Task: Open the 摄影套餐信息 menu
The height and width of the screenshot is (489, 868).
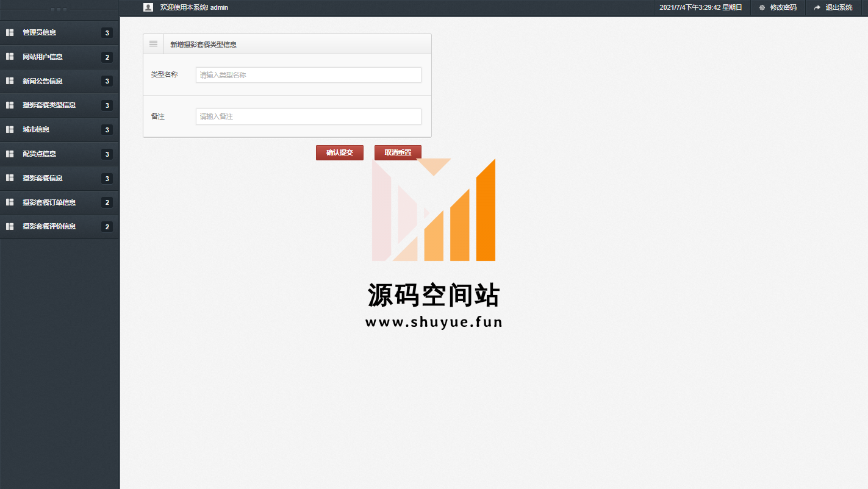Action: click(59, 178)
